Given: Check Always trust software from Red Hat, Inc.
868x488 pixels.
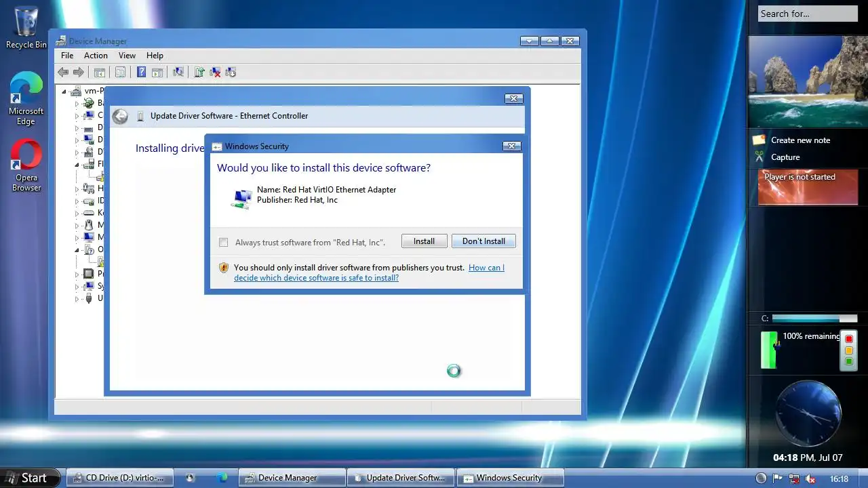Looking at the screenshot, I should (223, 242).
